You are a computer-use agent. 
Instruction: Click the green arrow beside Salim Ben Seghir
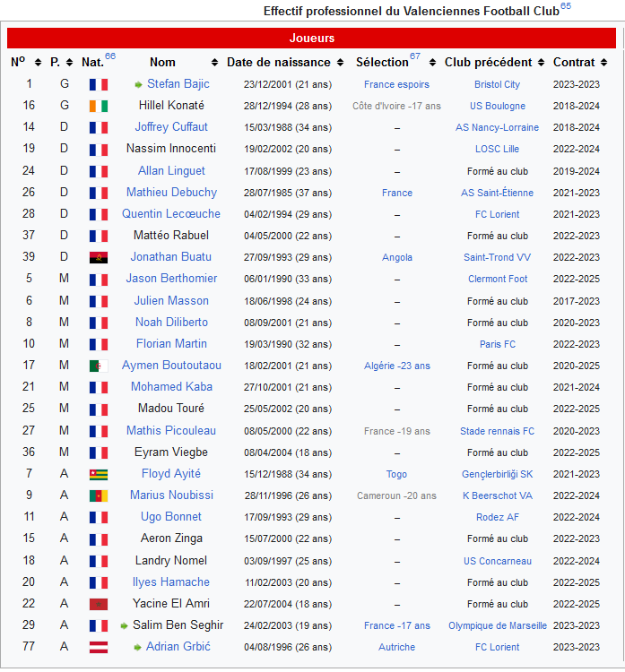(x=124, y=625)
